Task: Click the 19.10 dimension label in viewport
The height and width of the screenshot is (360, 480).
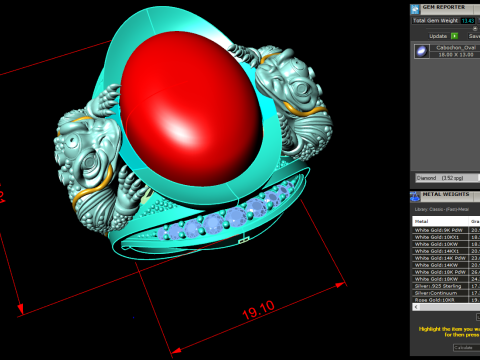Action: coord(258,310)
